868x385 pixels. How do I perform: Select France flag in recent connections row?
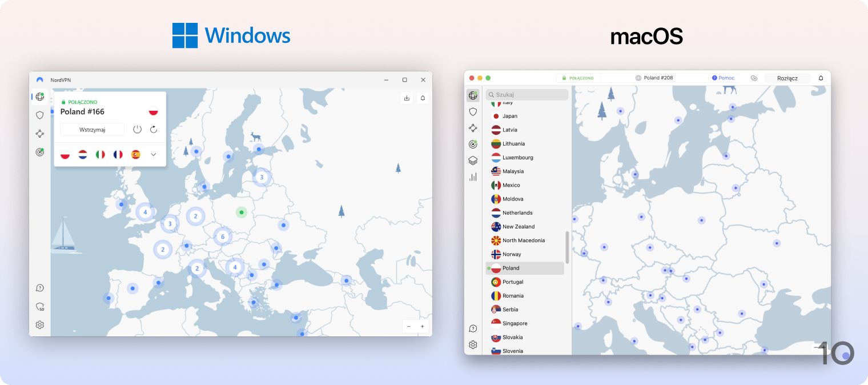click(118, 154)
